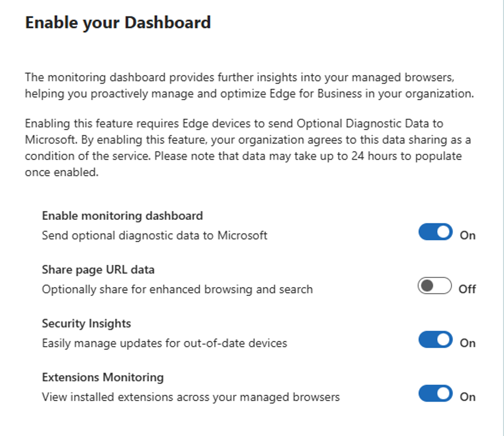Click Optionally share for enhanced browsing description

click(x=178, y=289)
